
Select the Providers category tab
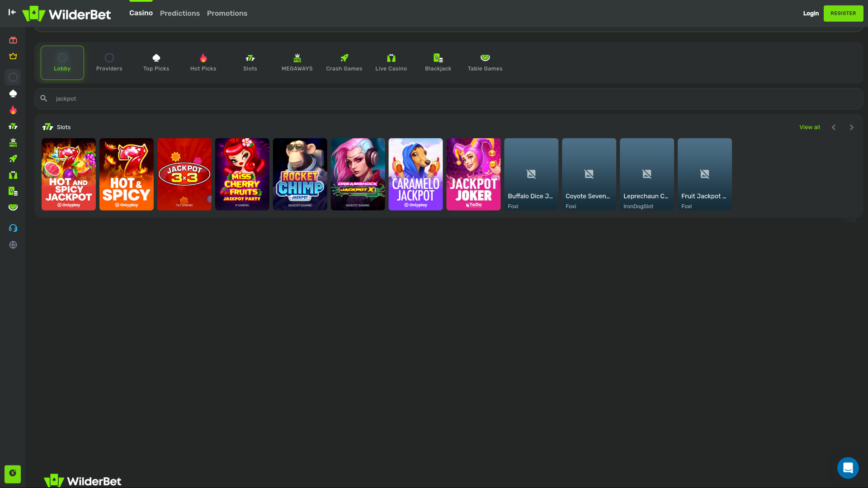(109, 63)
